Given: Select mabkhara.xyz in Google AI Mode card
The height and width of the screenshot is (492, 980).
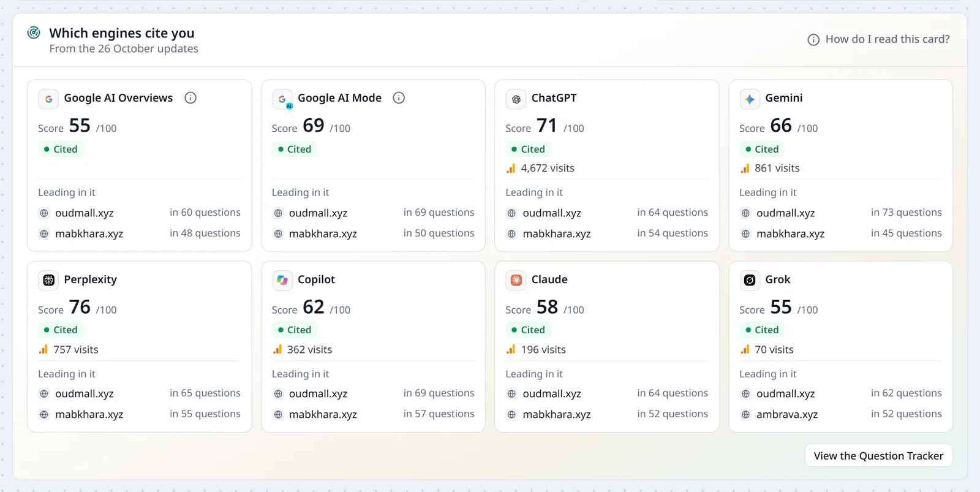Looking at the screenshot, I should 323,234.
